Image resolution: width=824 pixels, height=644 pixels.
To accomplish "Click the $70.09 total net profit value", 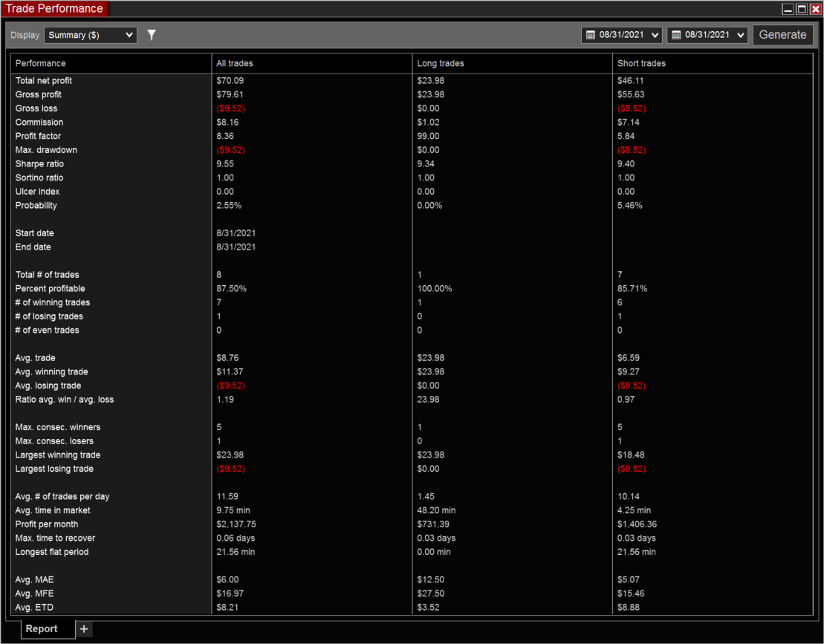I will pyautogui.click(x=230, y=80).
